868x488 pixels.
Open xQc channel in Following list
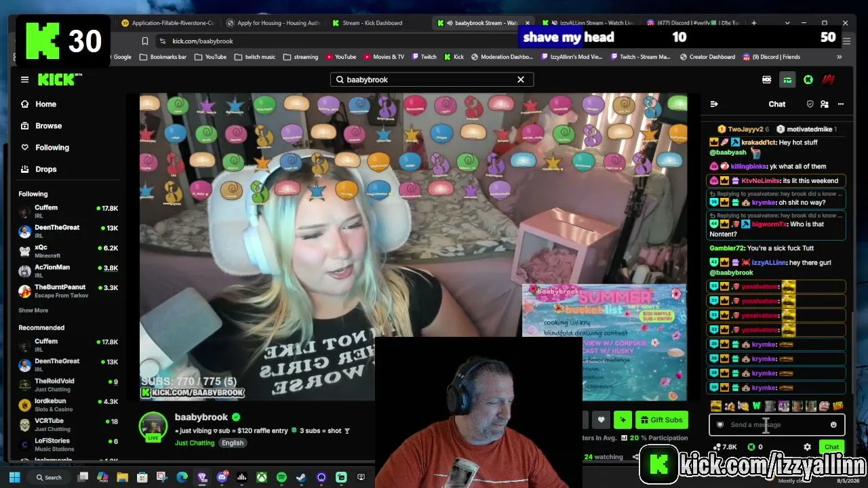point(68,251)
